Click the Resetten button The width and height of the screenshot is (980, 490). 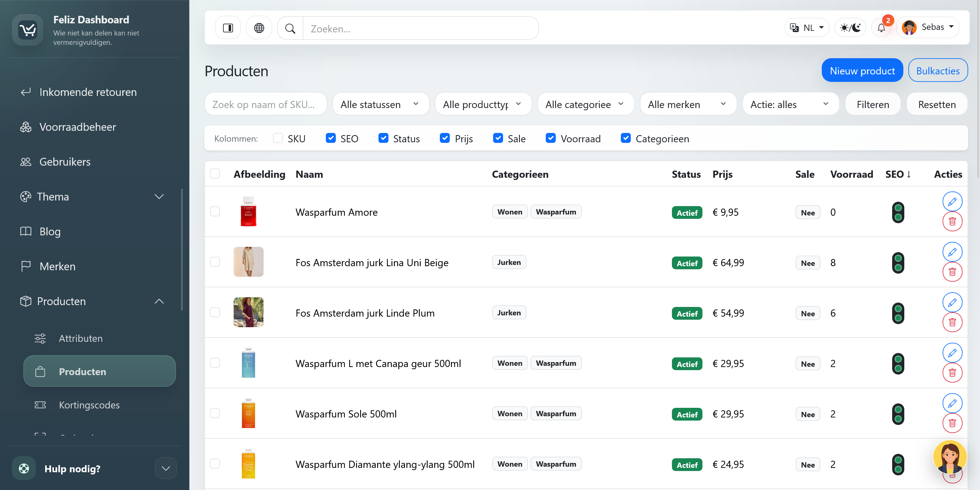tap(937, 104)
